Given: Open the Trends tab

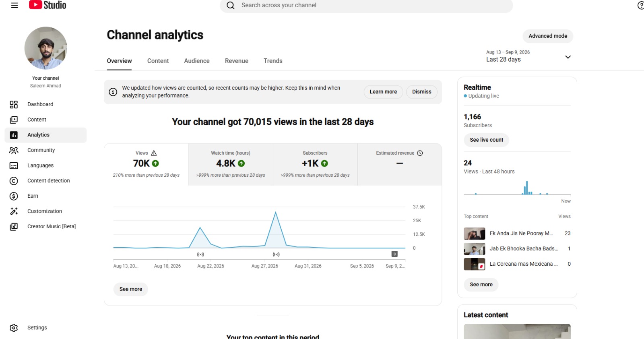Looking at the screenshot, I should click(273, 61).
